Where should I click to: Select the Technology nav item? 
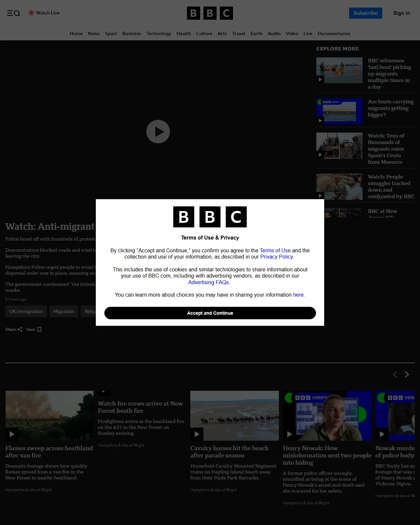click(159, 33)
